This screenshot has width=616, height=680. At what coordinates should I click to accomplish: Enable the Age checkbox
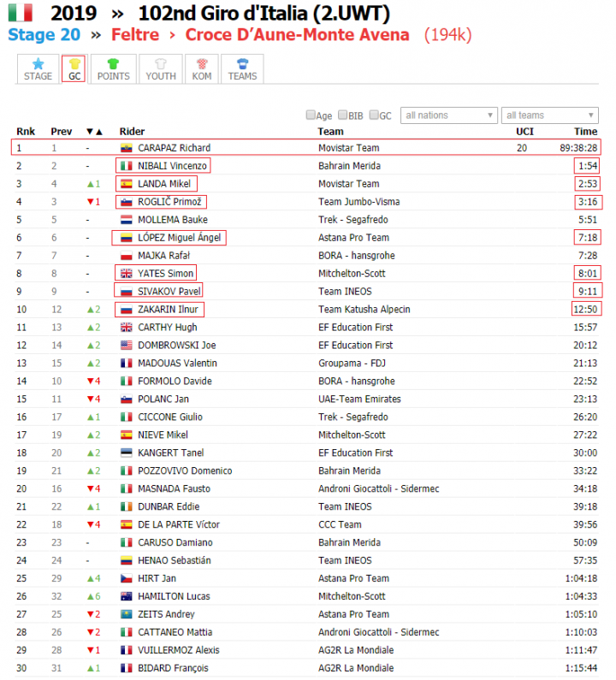tap(311, 115)
